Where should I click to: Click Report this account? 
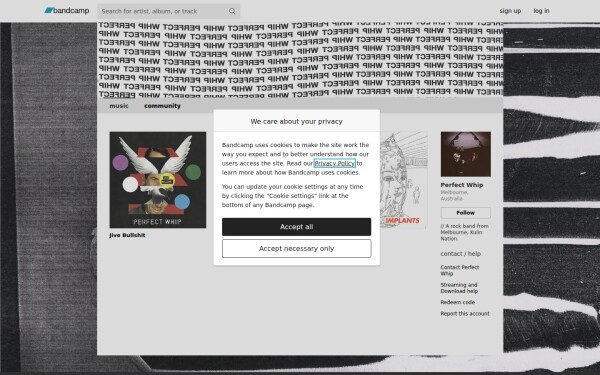tap(465, 313)
